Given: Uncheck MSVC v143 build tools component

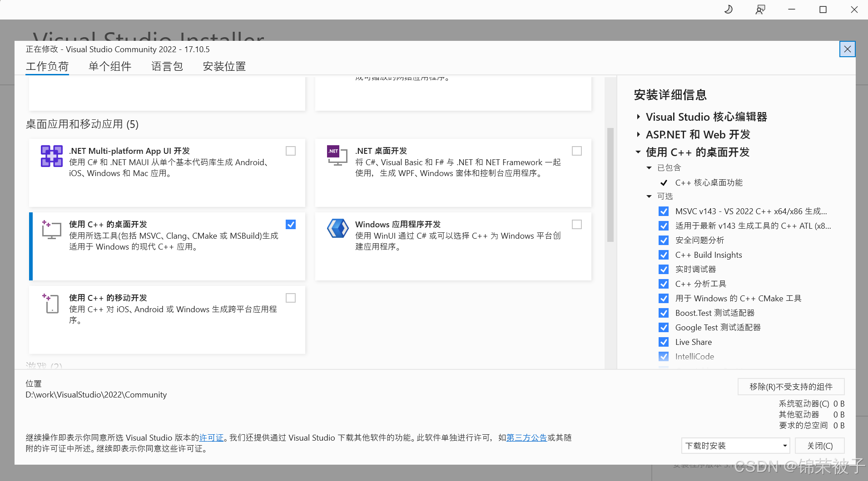Looking at the screenshot, I should [664, 211].
